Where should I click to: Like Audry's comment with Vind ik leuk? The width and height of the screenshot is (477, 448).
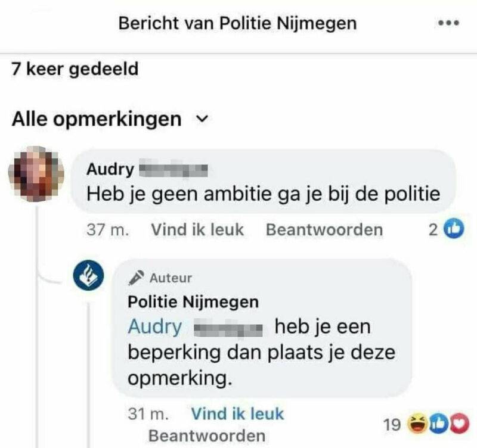point(197,229)
